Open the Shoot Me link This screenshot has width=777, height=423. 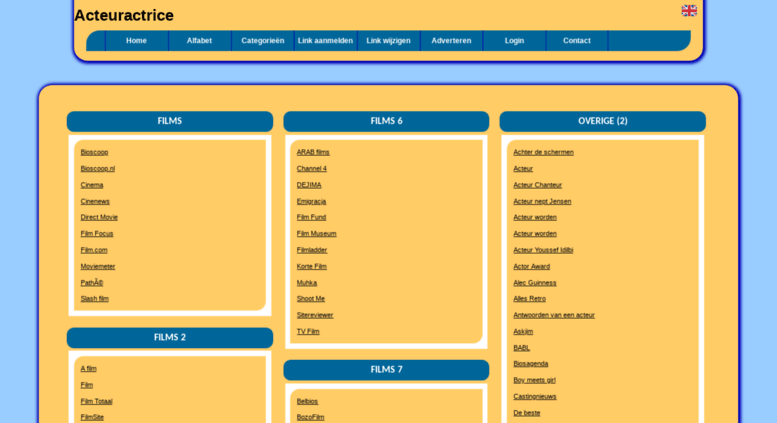311,298
